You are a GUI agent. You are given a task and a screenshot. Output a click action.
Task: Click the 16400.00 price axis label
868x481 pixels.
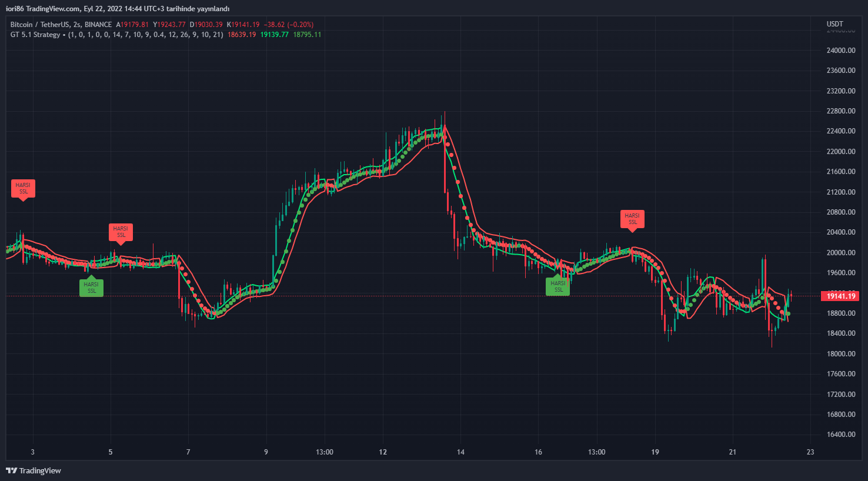(x=841, y=435)
